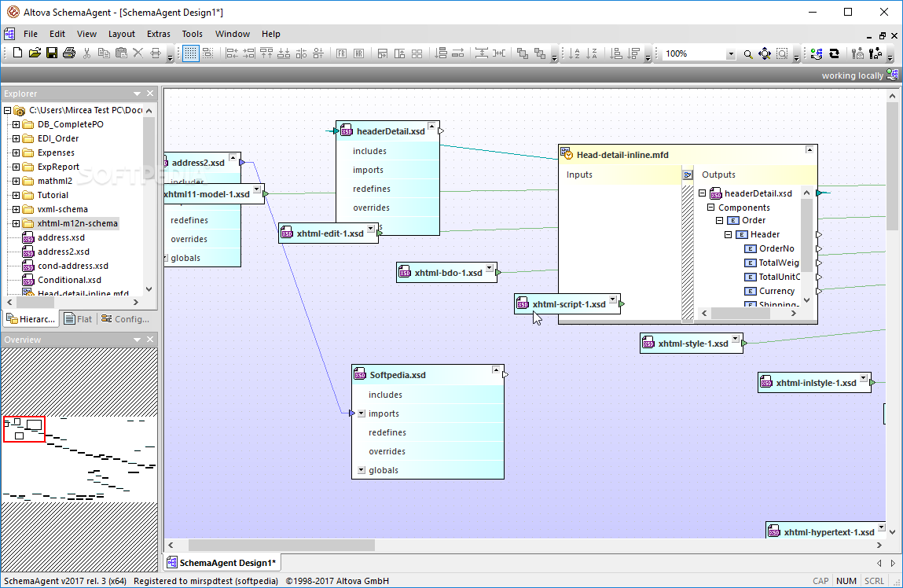Open the Edit menu
This screenshot has width=903, height=588.
click(x=57, y=34)
